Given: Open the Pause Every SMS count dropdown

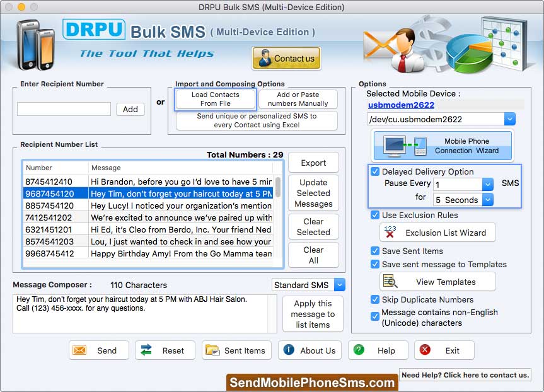Looking at the screenshot, I should click(x=488, y=184).
